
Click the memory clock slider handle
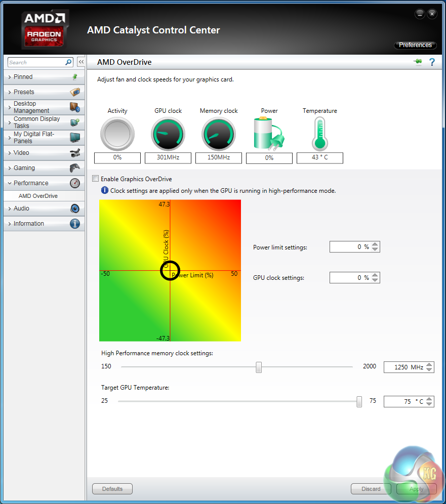(259, 367)
